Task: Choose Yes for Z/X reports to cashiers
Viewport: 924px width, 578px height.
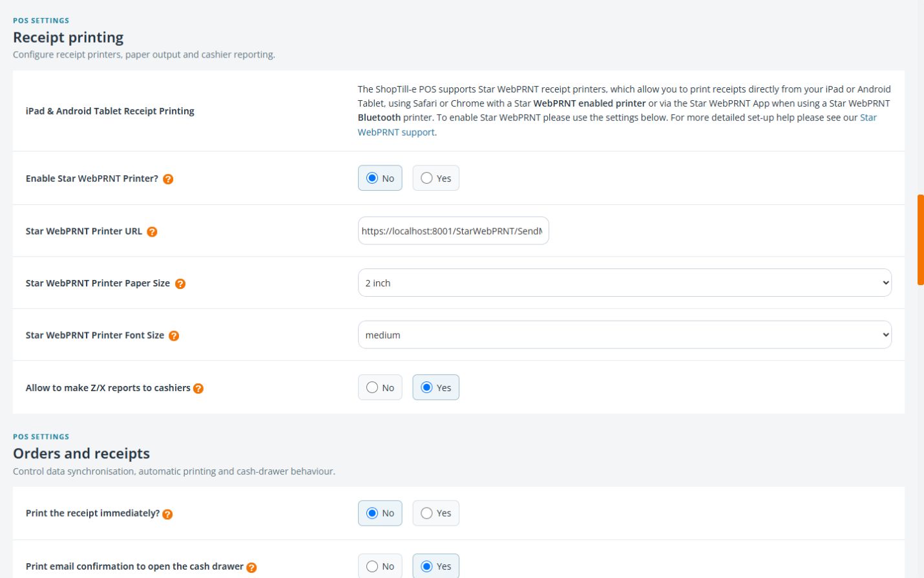Action: pos(436,388)
